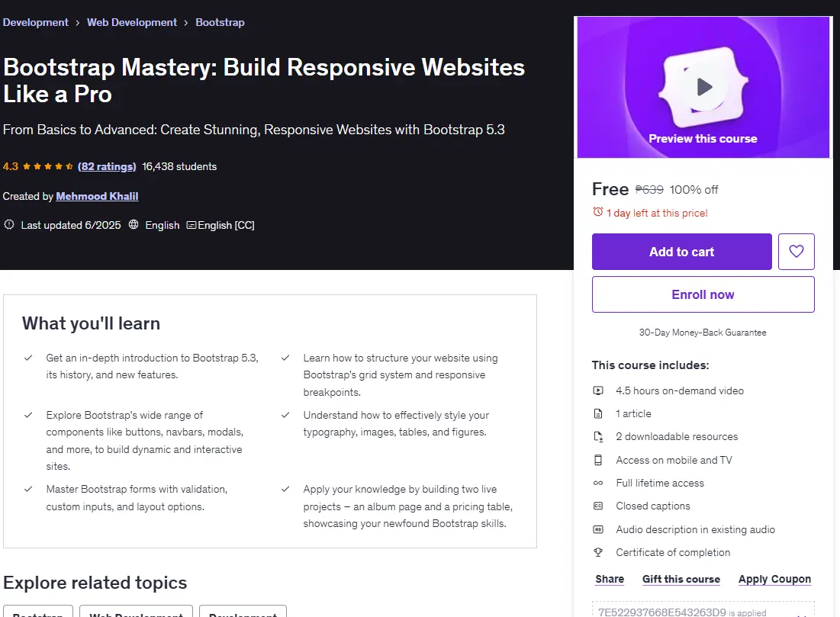Open the Bootstrap breadcrumb link
The image size is (840, 617).
click(x=220, y=22)
